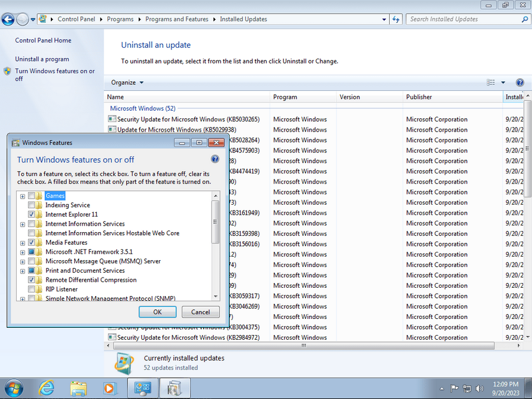This screenshot has width=532, height=399.
Task: Click the search magnifier icon
Action: tap(525, 19)
